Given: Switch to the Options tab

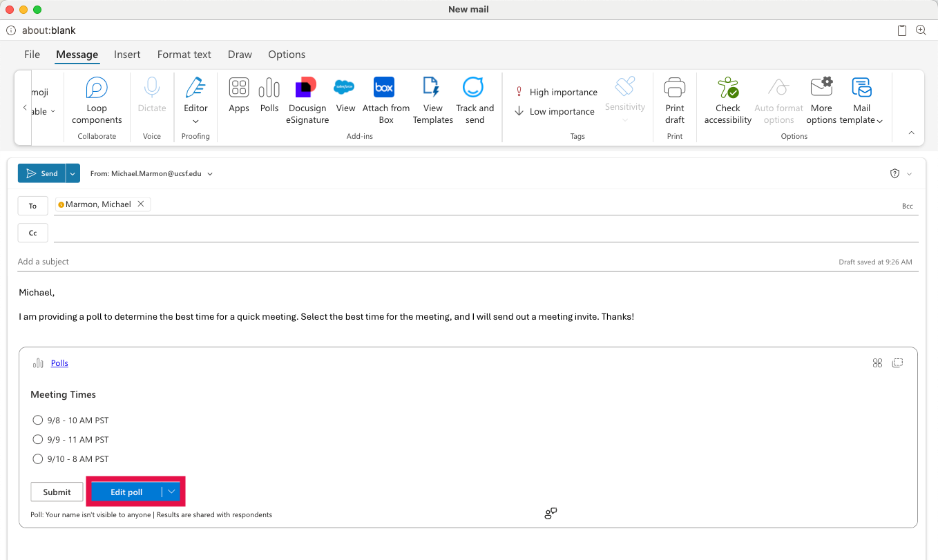Looking at the screenshot, I should [287, 55].
